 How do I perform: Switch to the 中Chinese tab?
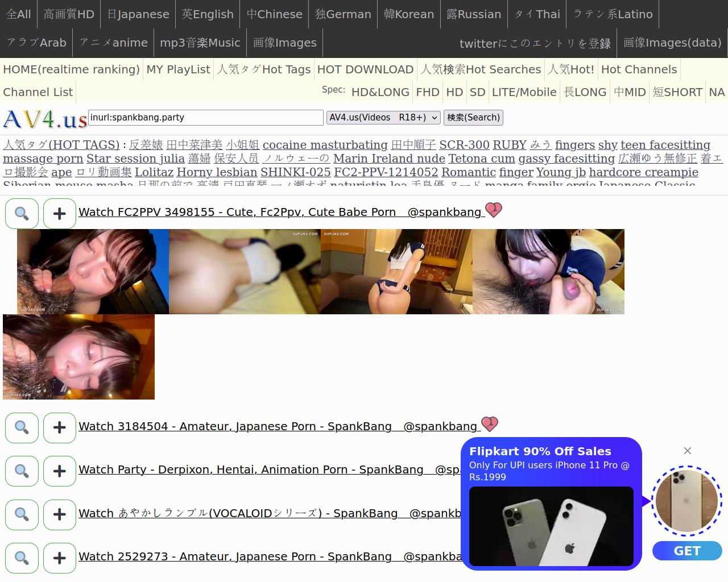(x=275, y=14)
